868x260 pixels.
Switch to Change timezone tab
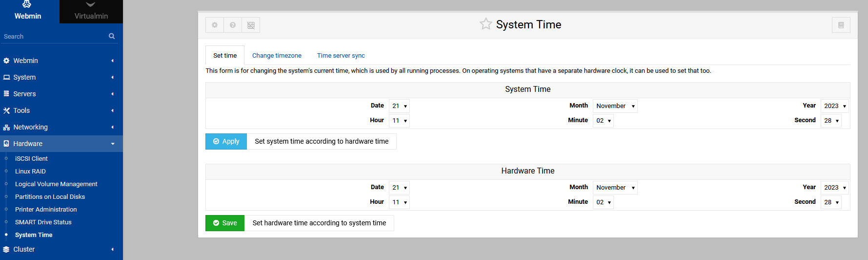pos(277,56)
